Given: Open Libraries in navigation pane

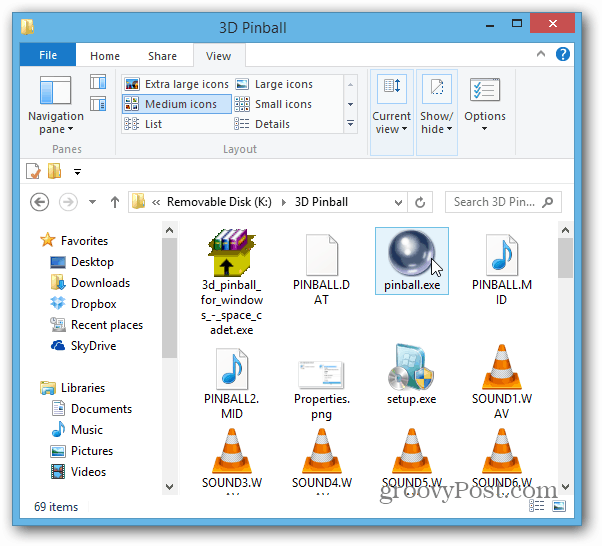Looking at the screenshot, I should pos(73,388).
